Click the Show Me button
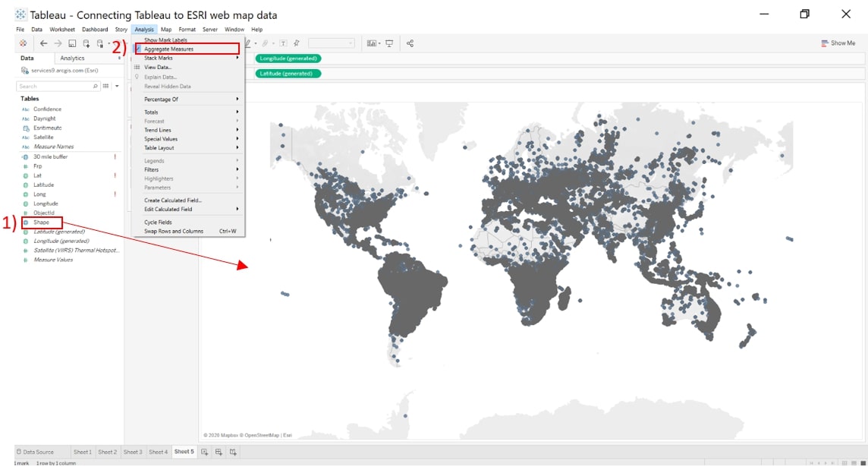The image size is (868, 467). (838, 43)
